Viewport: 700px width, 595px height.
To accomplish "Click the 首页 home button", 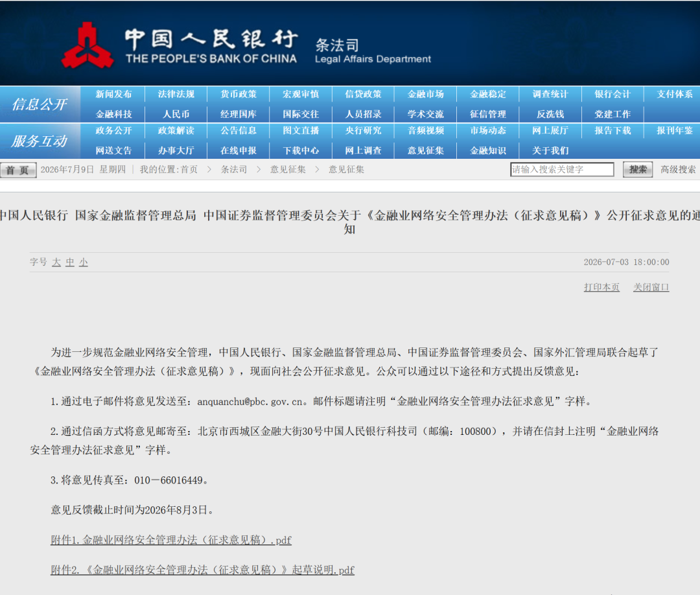I will coord(18,170).
